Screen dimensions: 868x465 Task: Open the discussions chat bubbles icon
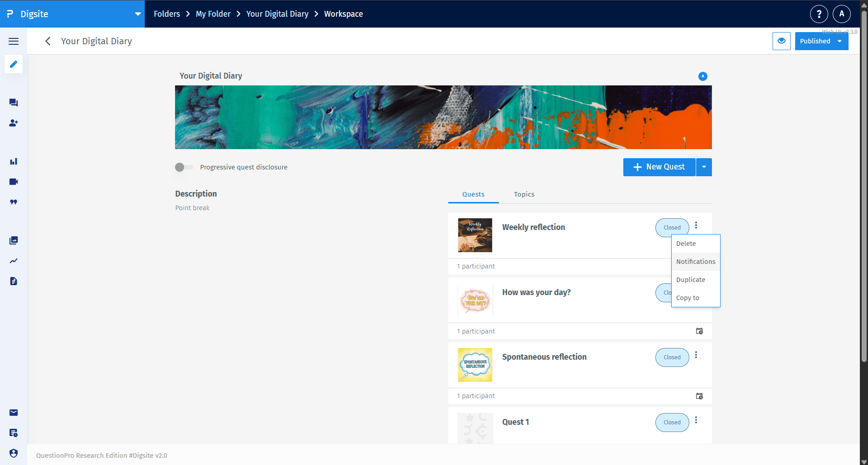14,103
